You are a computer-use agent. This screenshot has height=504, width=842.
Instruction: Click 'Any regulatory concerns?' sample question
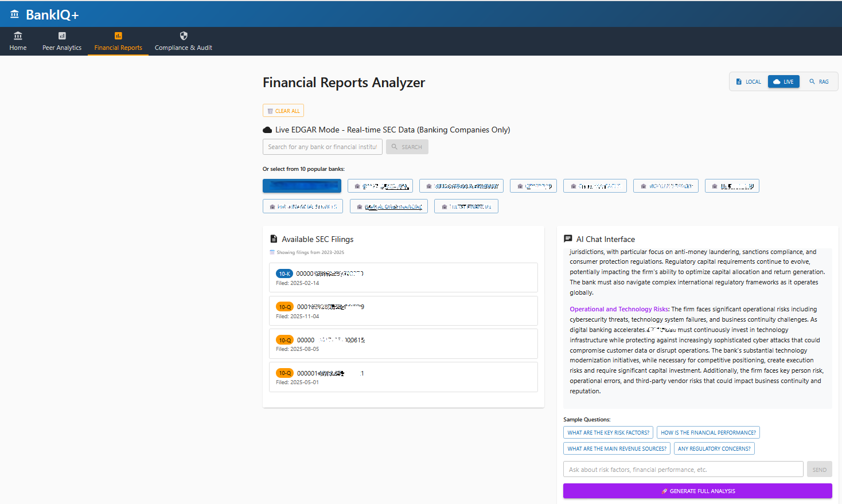click(x=714, y=449)
